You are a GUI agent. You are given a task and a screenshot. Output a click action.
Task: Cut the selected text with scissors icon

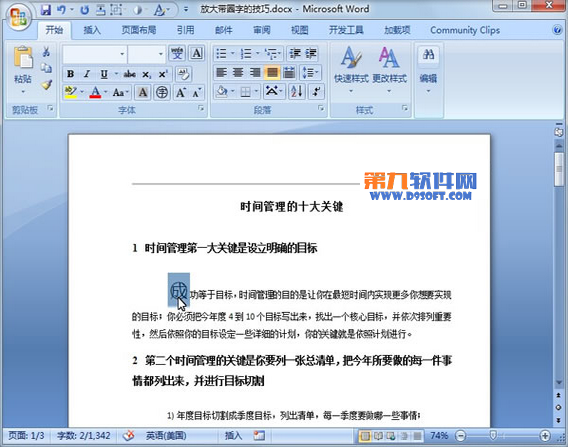pos(46,52)
